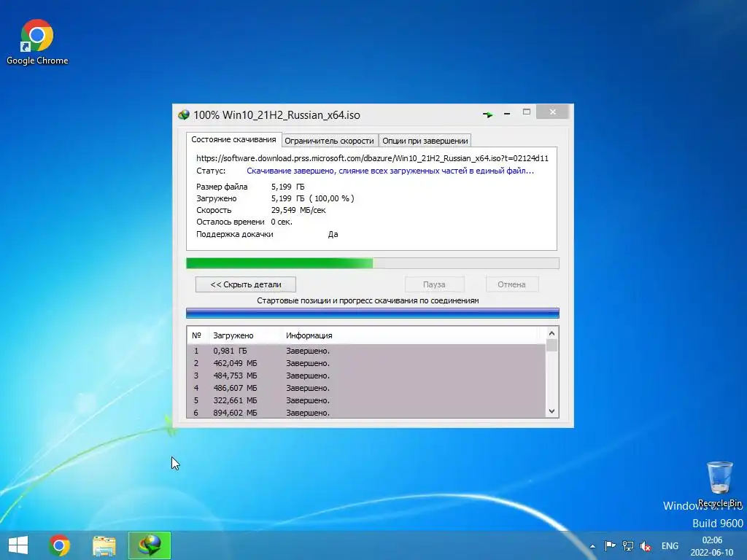
Task: Click the muted volume tray icon
Action: (x=646, y=545)
